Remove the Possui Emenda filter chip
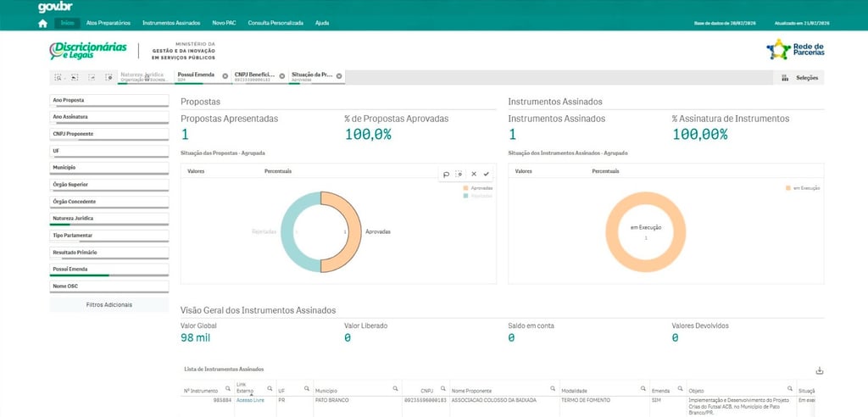The height and width of the screenshot is (417, 868). click(x=225, y=76)
